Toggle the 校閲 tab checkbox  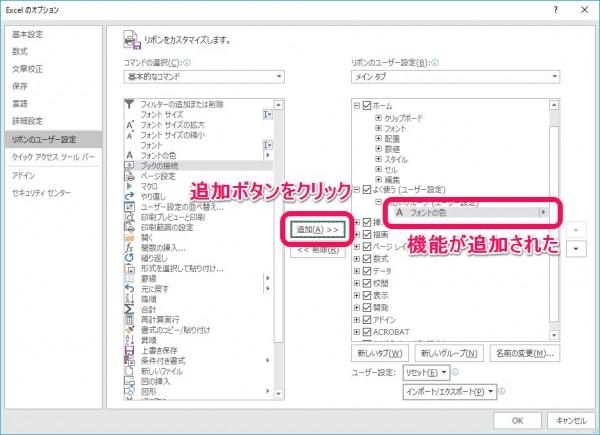coord(367,283)
